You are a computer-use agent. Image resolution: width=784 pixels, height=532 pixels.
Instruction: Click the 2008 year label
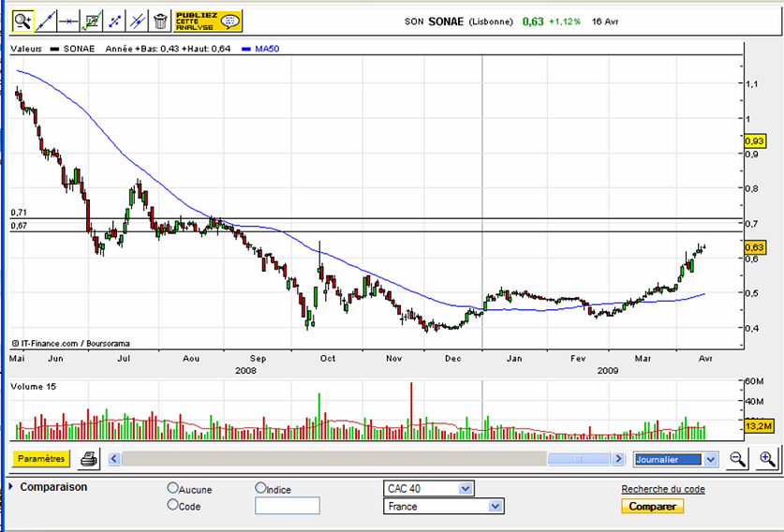pyautogui.click(x=245, y=371)
